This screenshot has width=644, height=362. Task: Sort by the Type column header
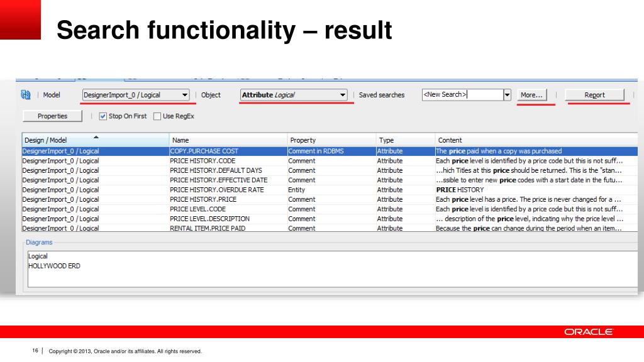click(x=406, y=140)
